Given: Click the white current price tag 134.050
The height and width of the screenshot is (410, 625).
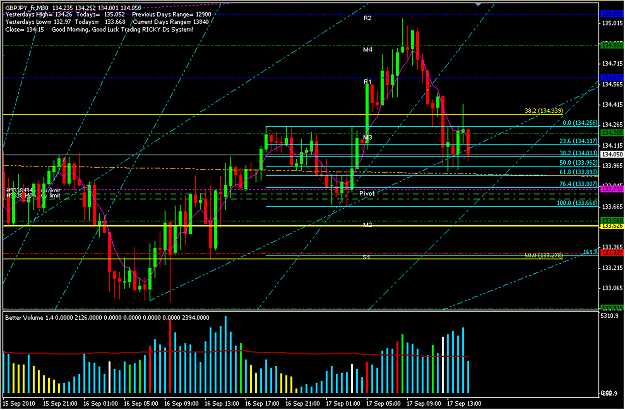Looking at the screenshot, I should click(x=612, y=155).
